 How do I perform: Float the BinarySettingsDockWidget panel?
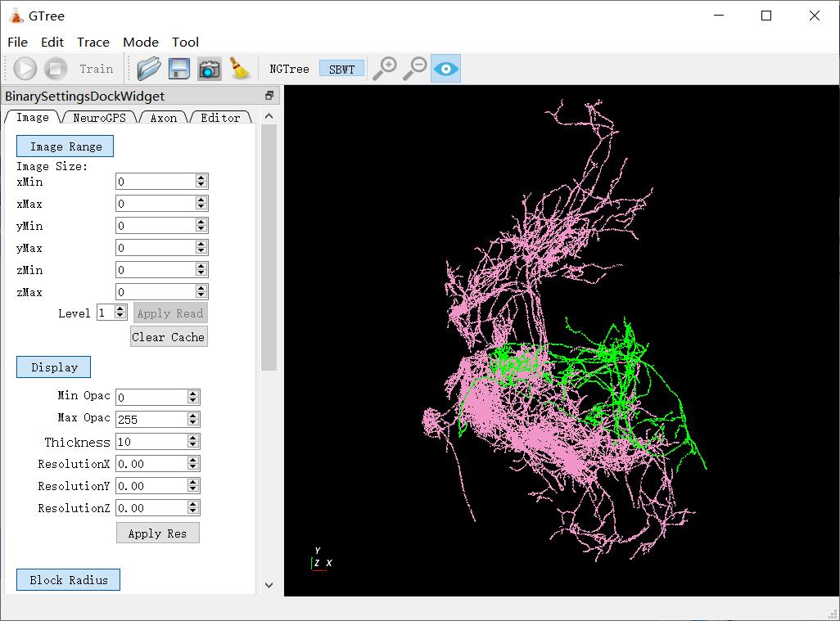coord(269,96)
